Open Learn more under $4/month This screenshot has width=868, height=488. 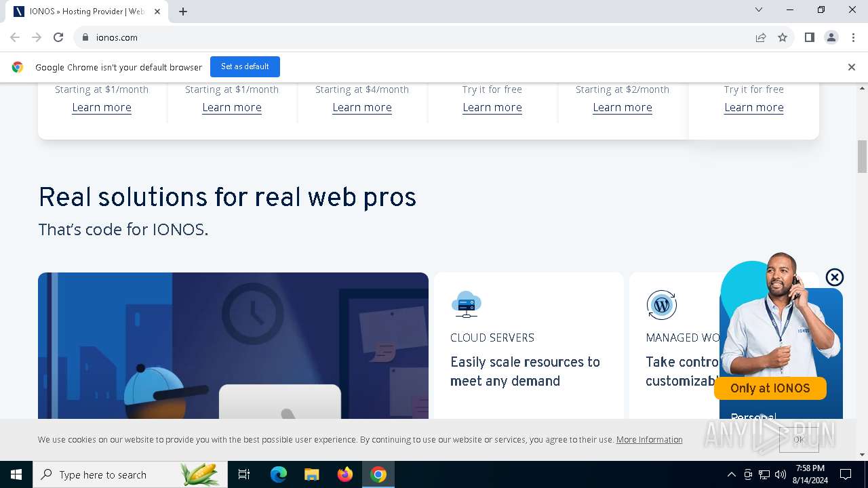pos(362,107)
